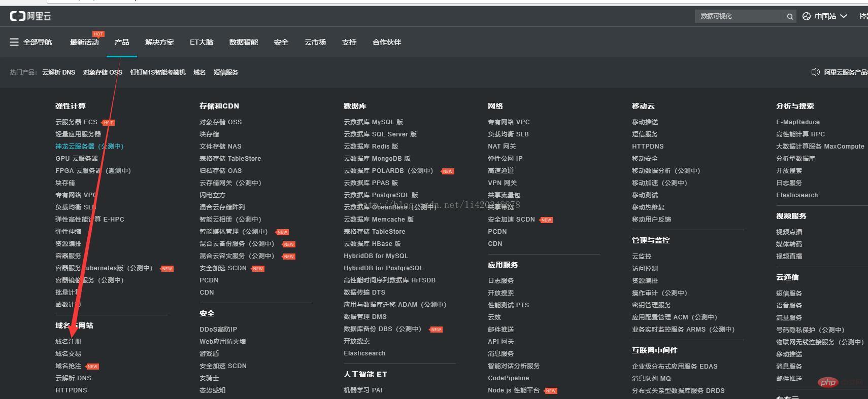Screen dimensions: 868x399
Task: Open the 解决方案 navigation menu
Action: pyautogui.click(x=159, y=42)
